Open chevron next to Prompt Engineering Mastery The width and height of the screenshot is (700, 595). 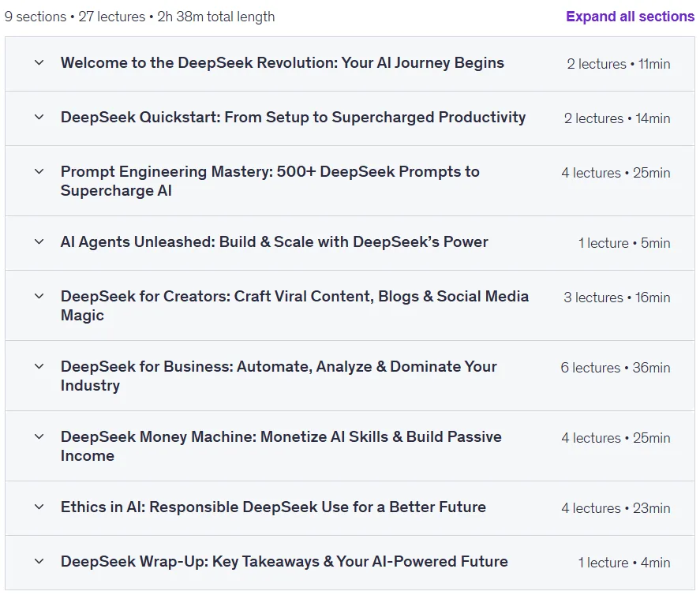(39, 171)
